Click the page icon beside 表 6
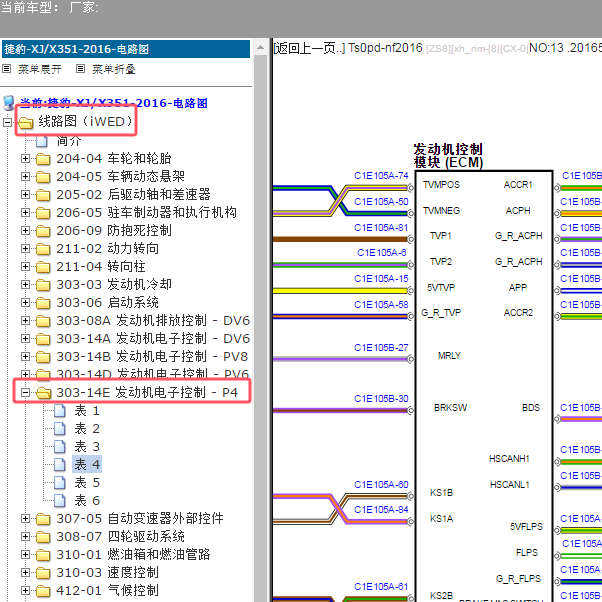Viewport: 602px width, 602px height. click(x=60, y=501)
